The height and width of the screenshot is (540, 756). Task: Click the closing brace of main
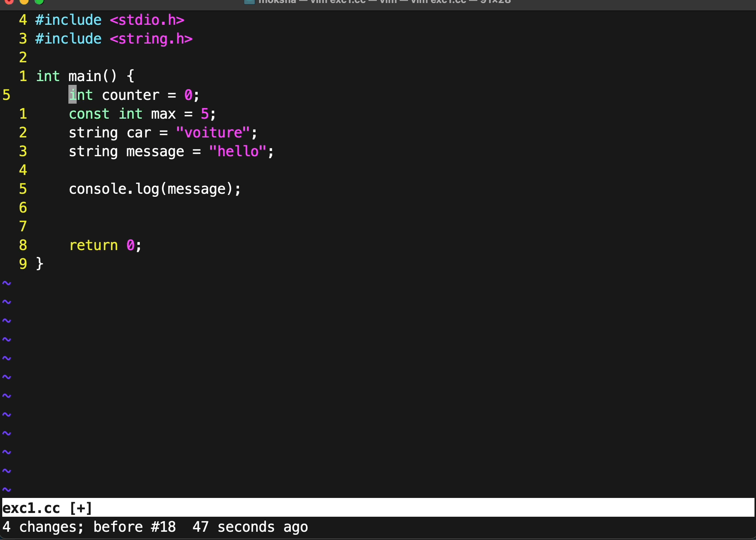(x=40, y=264)
